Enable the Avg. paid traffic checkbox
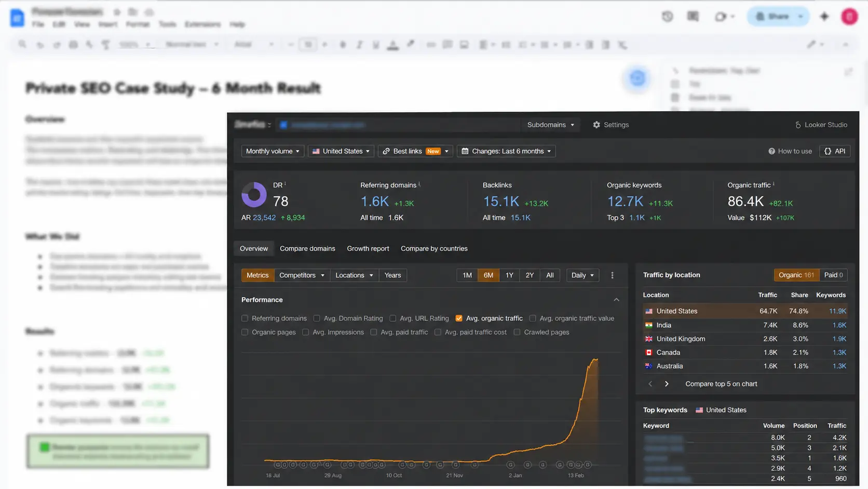This screenshot has height=489, width=868. [374, 333]
